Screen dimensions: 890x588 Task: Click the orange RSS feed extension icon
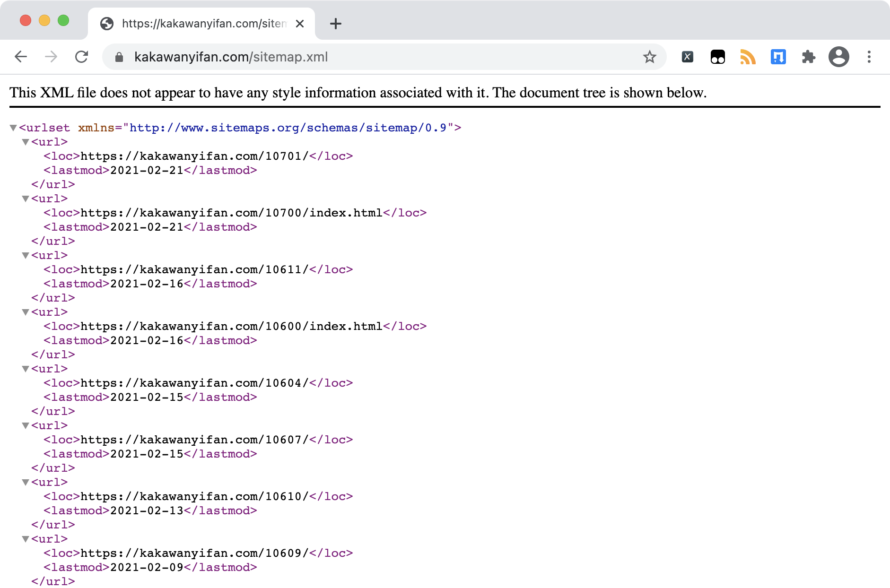click(x=748, y=57)
